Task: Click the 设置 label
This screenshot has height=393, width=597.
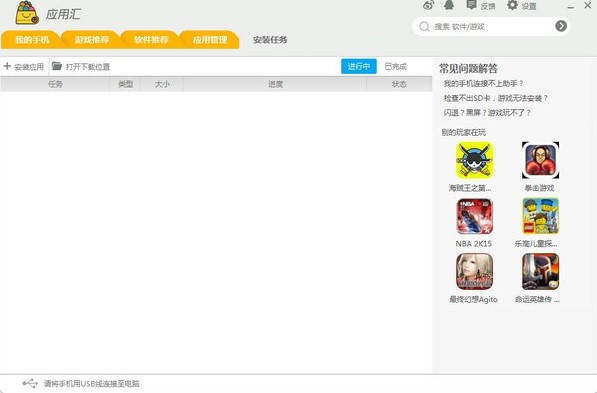Action: (529, 6)
